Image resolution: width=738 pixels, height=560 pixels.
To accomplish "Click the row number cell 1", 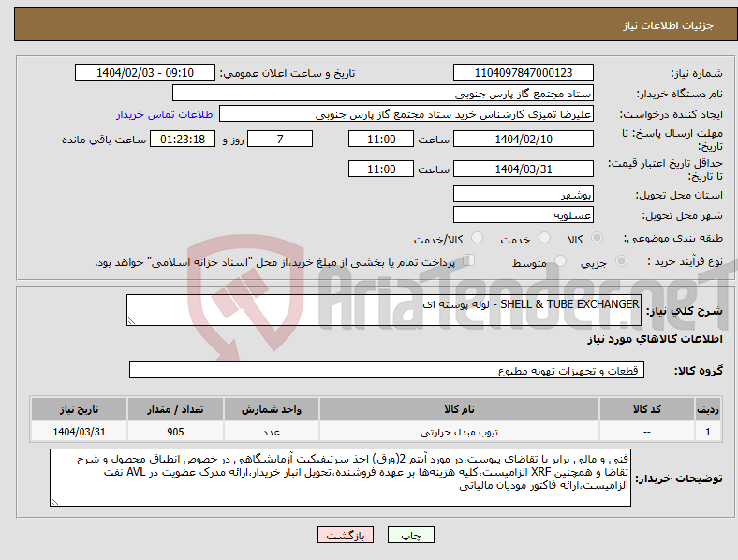I will point(708,432).
